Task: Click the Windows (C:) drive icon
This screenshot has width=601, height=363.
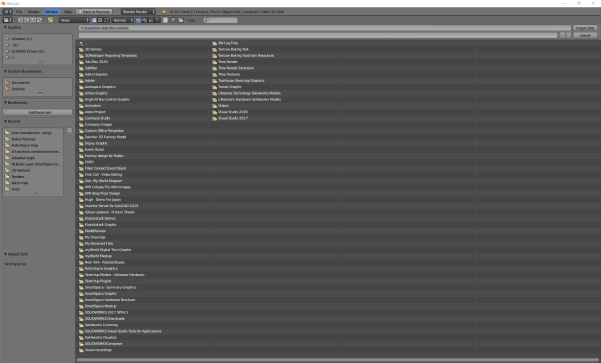Action: [x=7, y=39]
